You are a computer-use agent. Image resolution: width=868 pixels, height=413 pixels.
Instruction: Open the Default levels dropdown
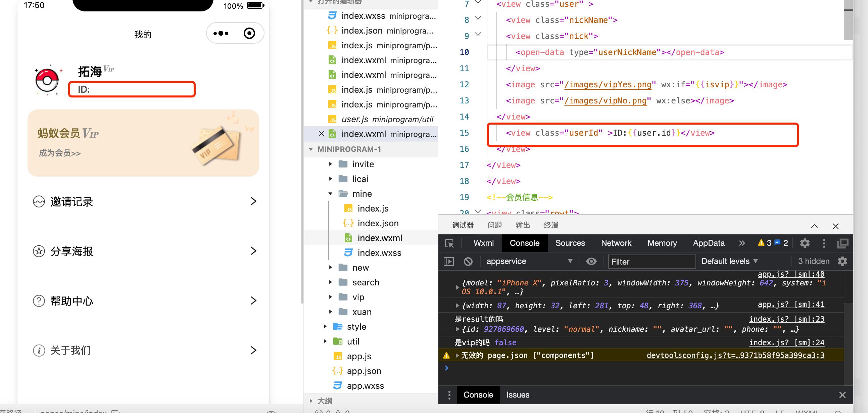tap(729, 261)
